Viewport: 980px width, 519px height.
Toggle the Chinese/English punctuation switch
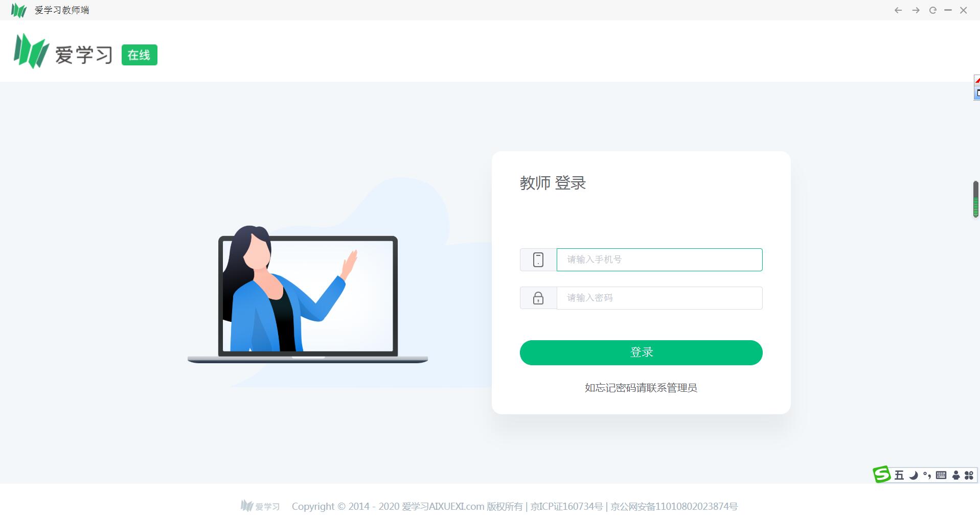coord(927,475)
